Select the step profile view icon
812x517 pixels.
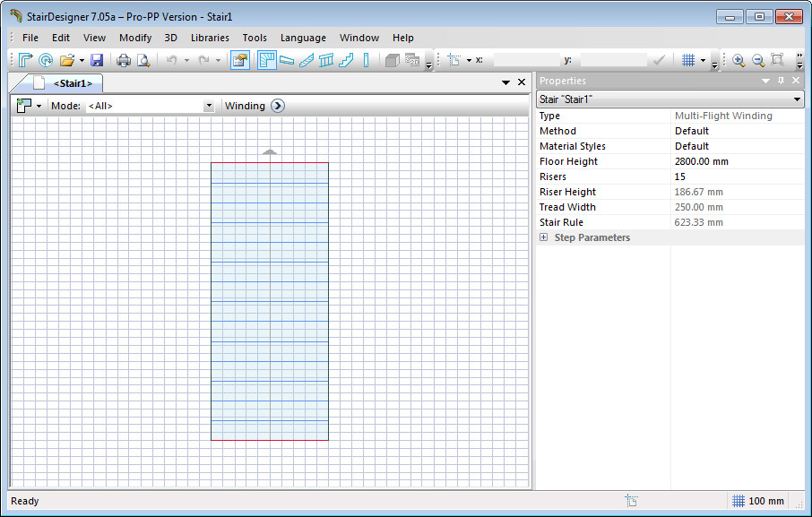pos(346,60)
